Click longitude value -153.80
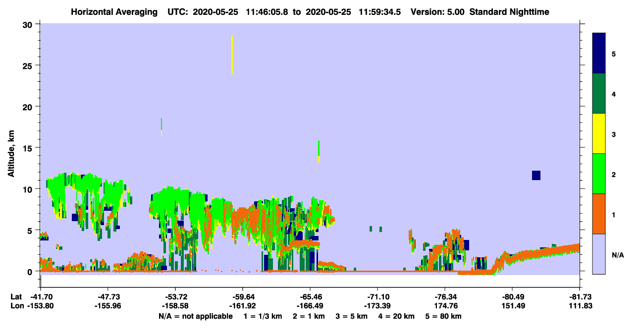The height and width of the screenshot is (330, 644). [40, 306]
